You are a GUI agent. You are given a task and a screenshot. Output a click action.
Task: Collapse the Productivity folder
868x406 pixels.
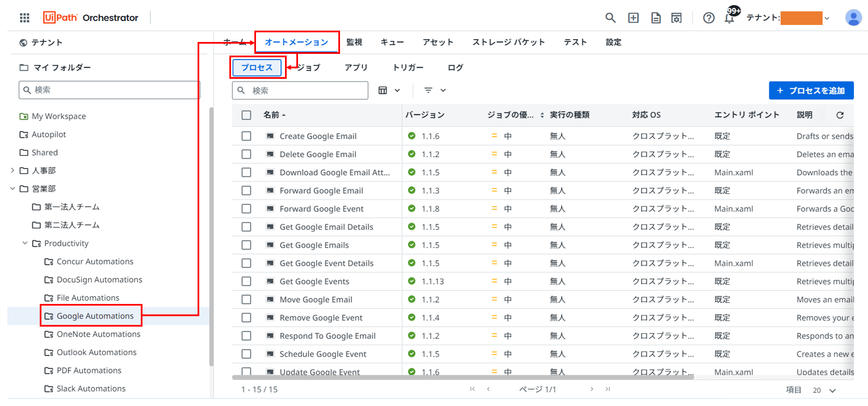[x=25, y=243]
